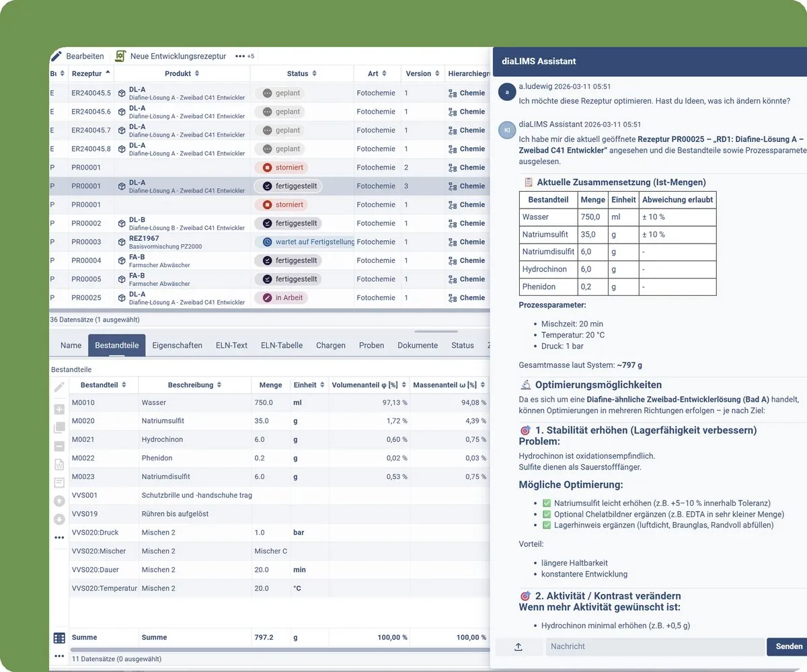The image size is (807, 672).
Task: Open the +5 more actions overflow menu
Action: click(x=245, y=56)
